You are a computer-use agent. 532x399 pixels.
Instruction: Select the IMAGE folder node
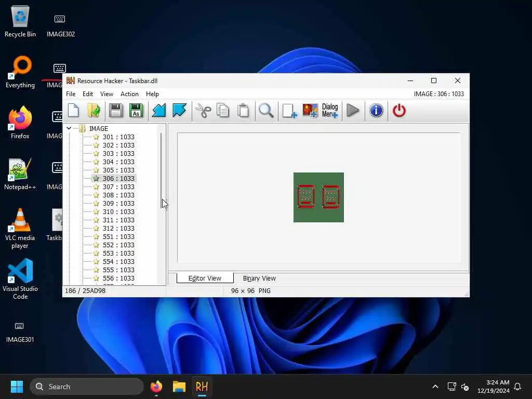point(98,129)
